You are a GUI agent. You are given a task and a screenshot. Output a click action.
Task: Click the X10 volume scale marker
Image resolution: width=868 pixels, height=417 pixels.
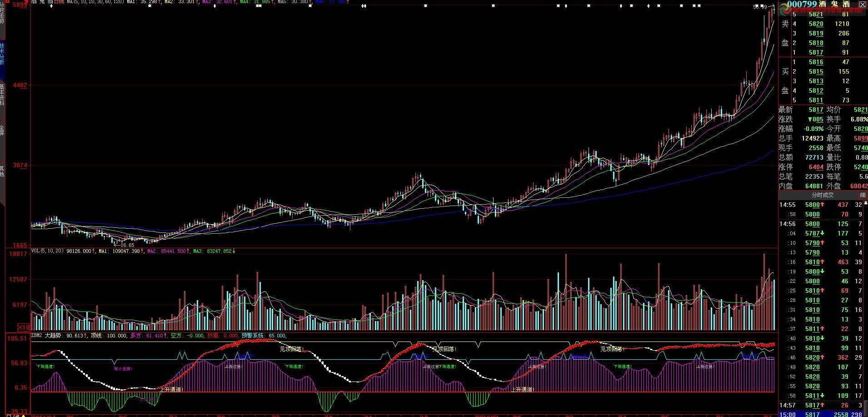(24, 327)
